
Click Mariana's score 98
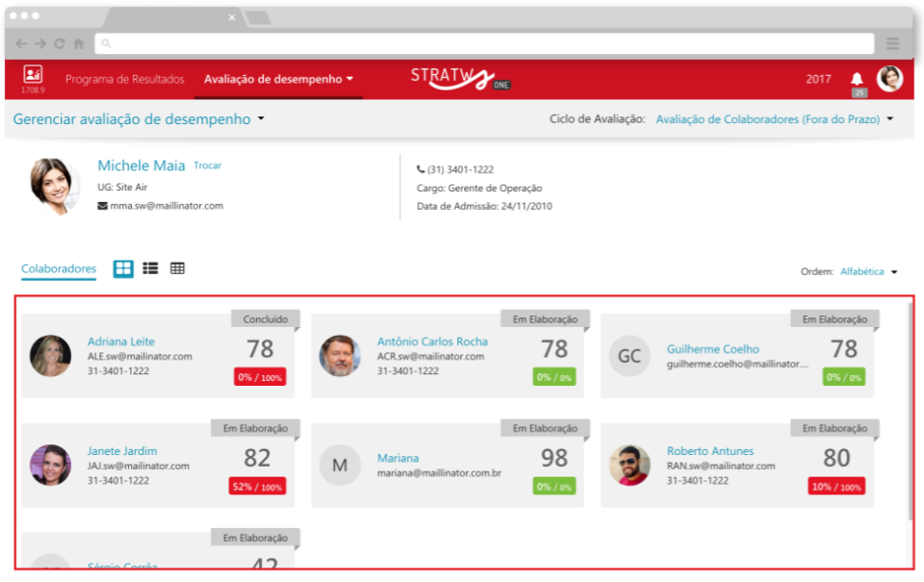point(554,458)
